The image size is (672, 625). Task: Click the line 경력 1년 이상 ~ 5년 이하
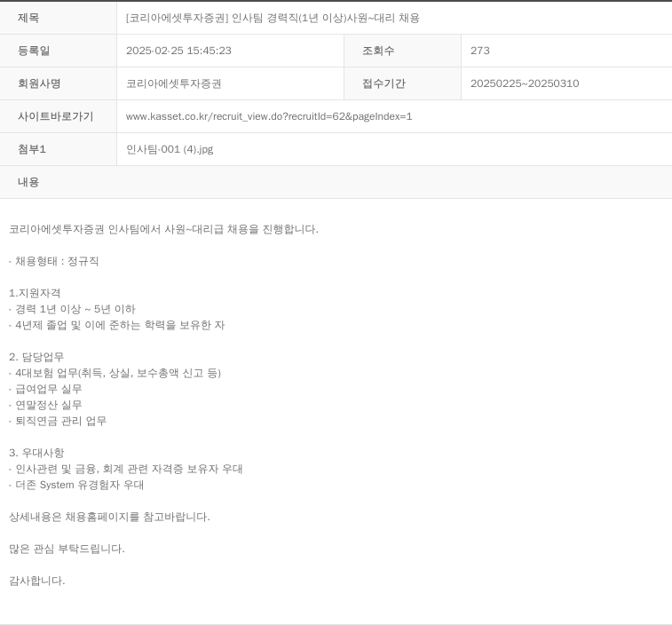point(72,309)
